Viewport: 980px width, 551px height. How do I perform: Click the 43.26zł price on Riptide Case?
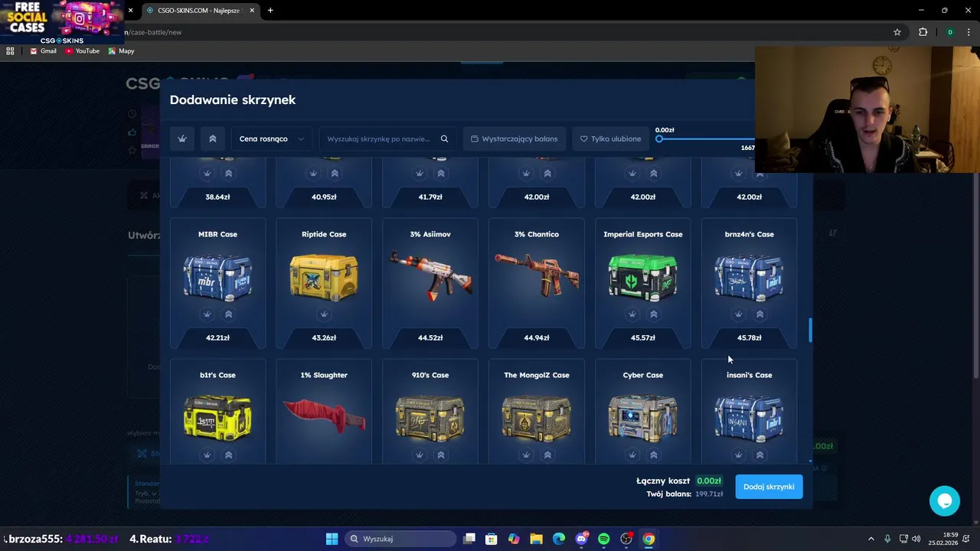coord(324,337)
